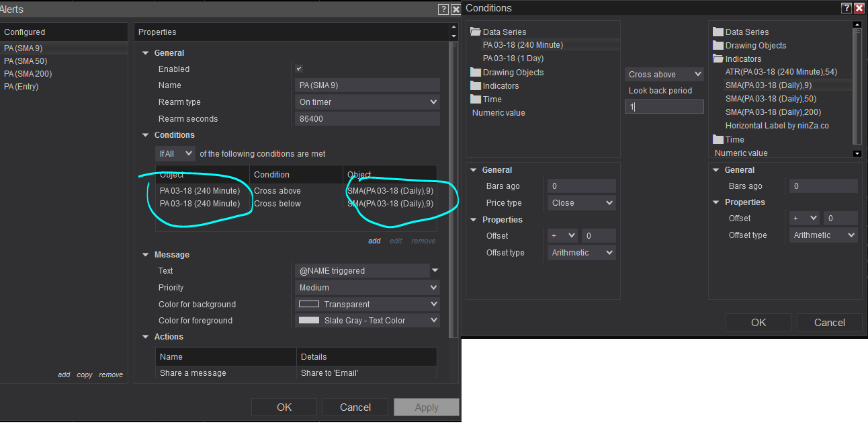Image resolution: width=868 pixels, height=435 pixels.
Task: Open help in Alerts window title bar
Action: click(443, 9)
